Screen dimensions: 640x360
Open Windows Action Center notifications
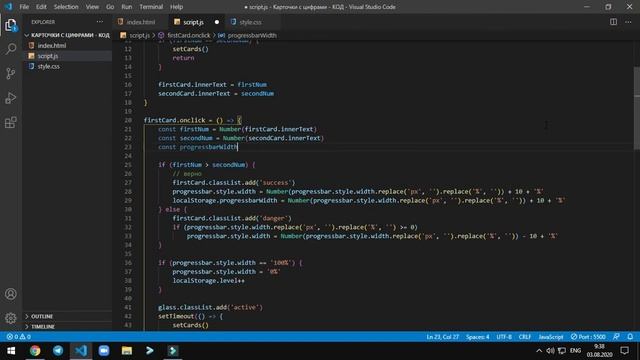(624, 351)
